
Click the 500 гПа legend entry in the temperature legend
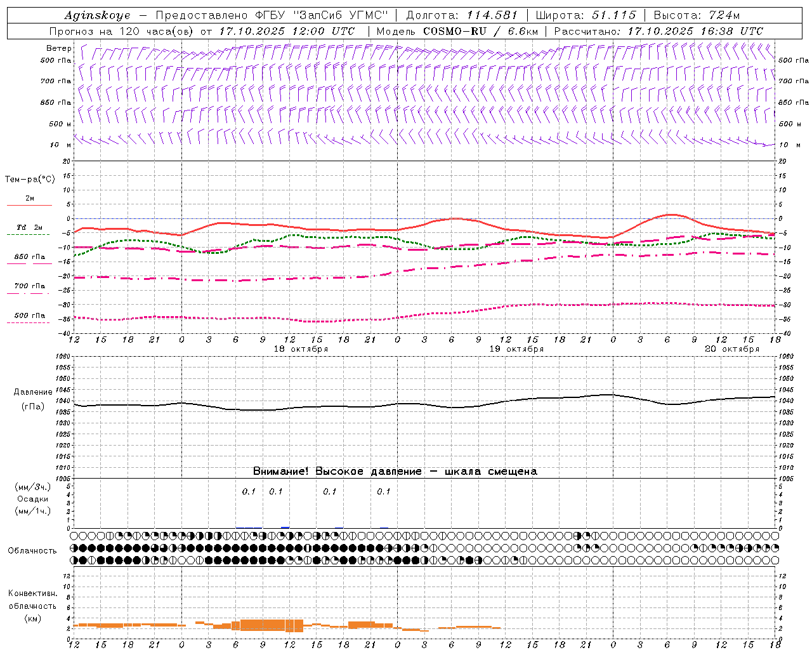pyautogui.click(x=30, y=315)
